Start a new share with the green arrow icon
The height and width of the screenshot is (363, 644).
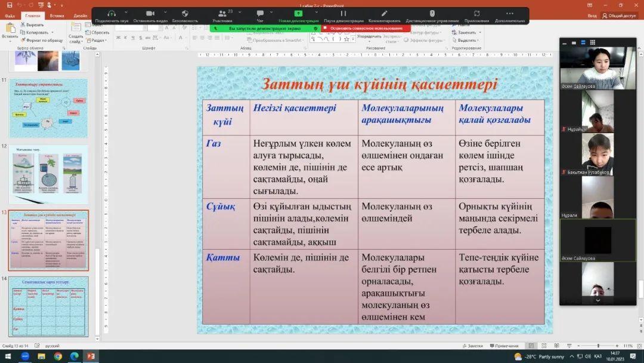click(298, 14)
